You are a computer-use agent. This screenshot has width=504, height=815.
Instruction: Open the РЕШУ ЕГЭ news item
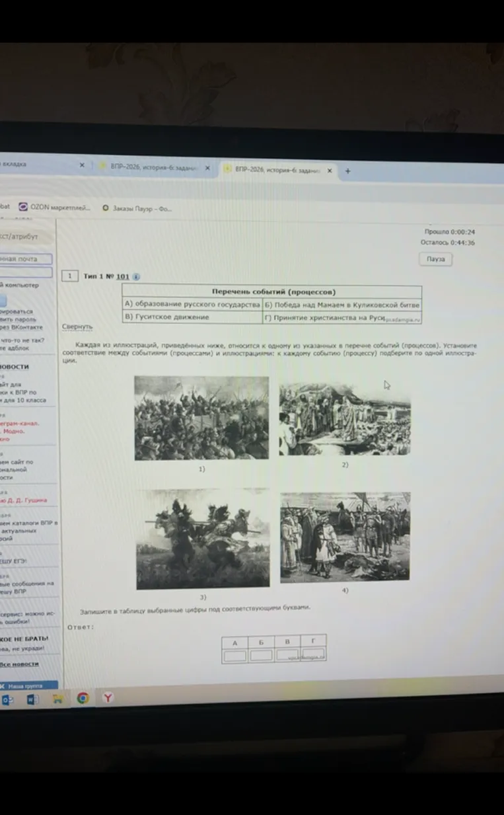[x=13, y=561]
